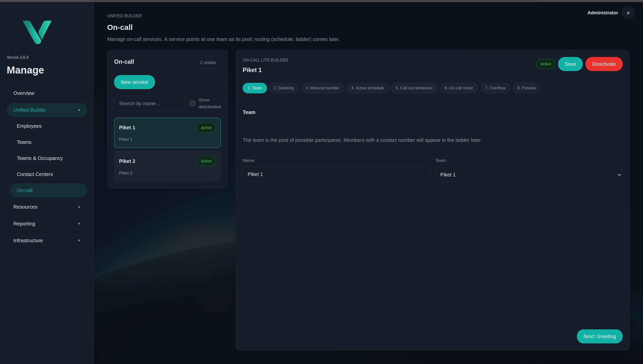Open the Team dropdown showing Piket 1
643x364 pixels.
click(x=529, y=175)
